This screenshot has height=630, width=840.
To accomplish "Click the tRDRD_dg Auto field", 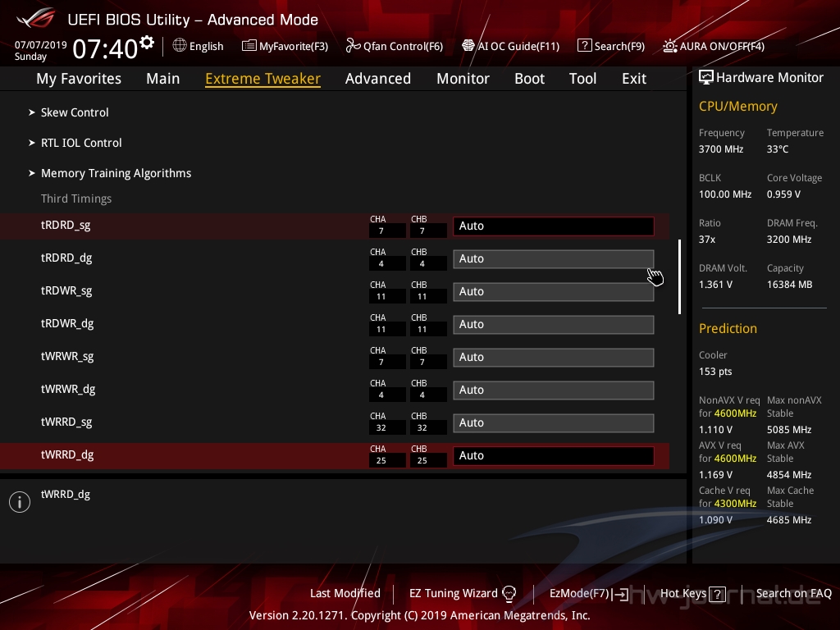I will coord(554,258).
